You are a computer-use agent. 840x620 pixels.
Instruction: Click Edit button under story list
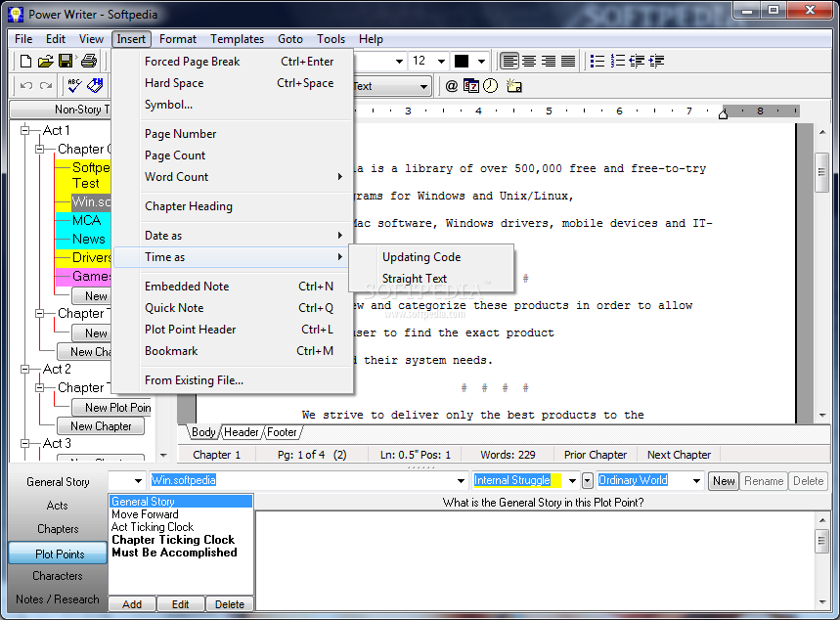pos(181,604)
